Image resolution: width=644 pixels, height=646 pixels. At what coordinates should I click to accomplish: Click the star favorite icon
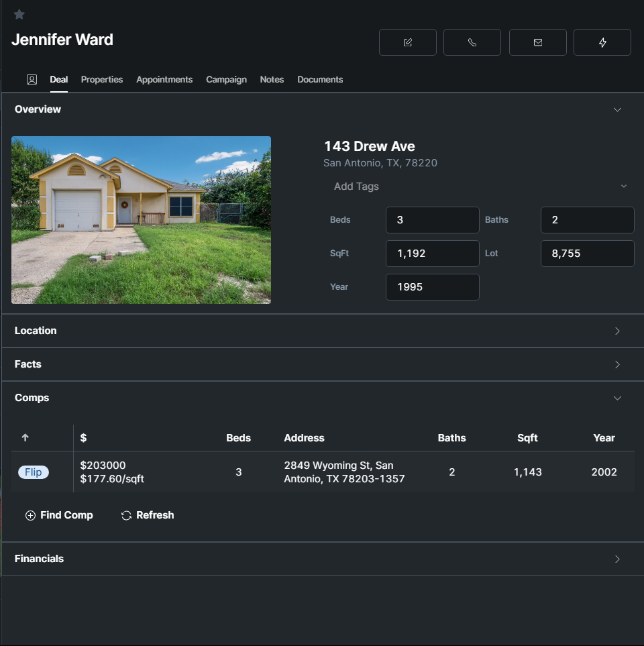(19, 14)
